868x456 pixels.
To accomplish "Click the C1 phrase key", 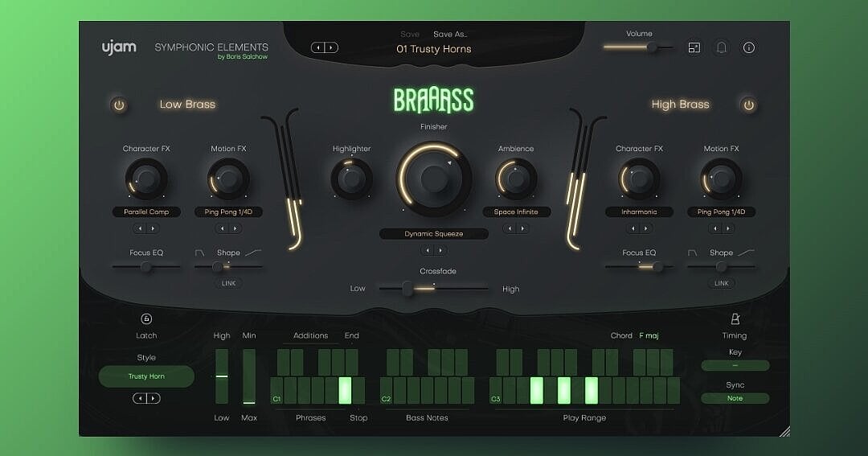I will [x=276, y=391].
